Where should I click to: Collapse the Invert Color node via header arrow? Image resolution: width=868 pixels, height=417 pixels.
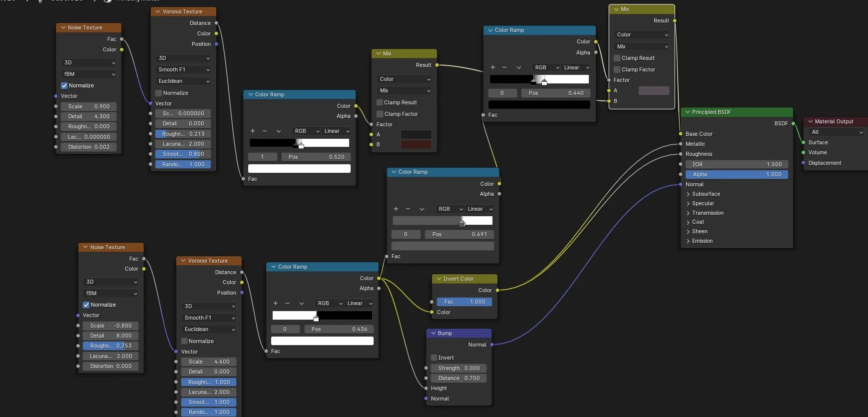click(439, 279)
